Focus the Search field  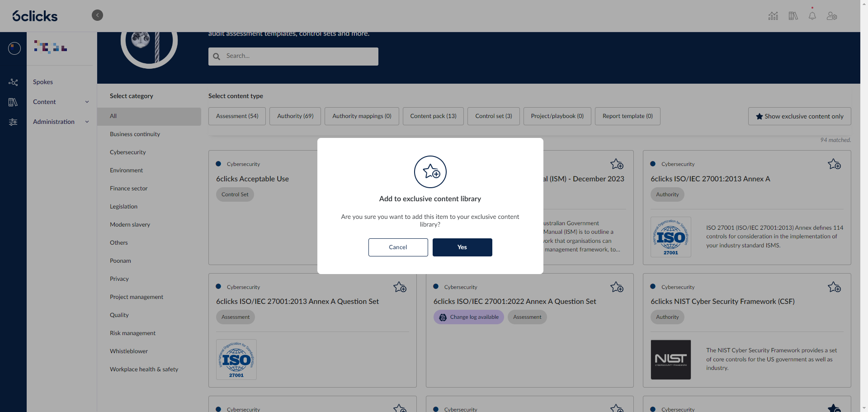293,57
